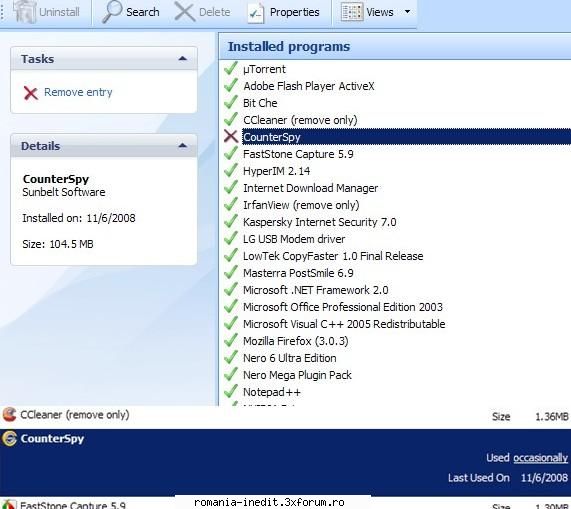Select LowTek CopyFaster 1.0 Final Release
This screenshot has width=571, height=509.
click(x=333, y=256)
